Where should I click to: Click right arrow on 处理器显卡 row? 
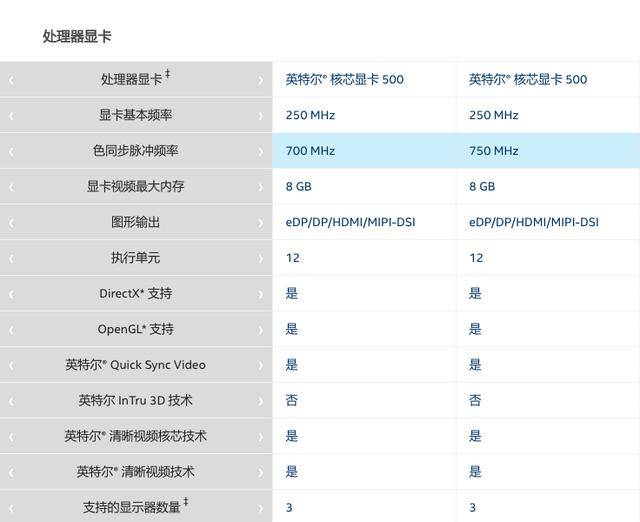click(x=260, y=80)
